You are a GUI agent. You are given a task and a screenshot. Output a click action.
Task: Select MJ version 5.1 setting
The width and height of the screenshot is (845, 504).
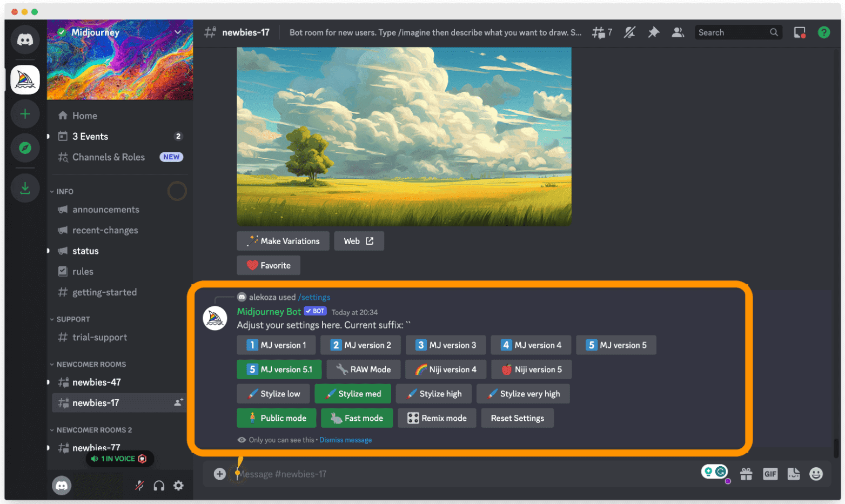click(x=279, y=369)
